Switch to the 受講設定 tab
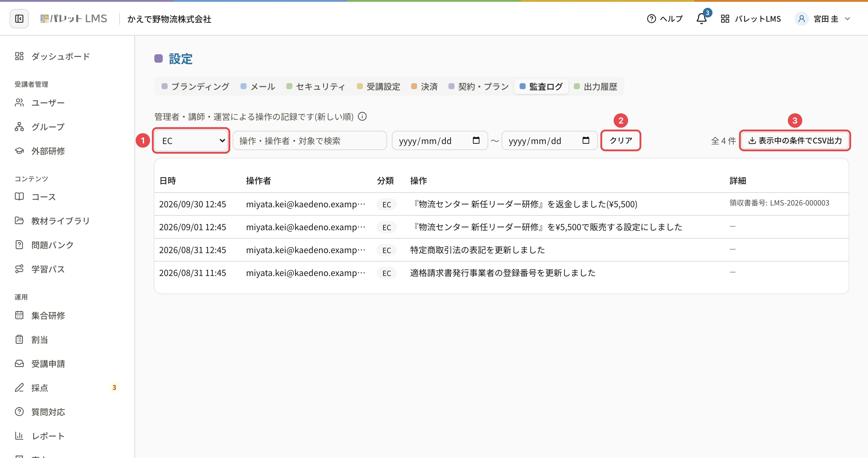868x458 pixels. (x=379, y=86)
